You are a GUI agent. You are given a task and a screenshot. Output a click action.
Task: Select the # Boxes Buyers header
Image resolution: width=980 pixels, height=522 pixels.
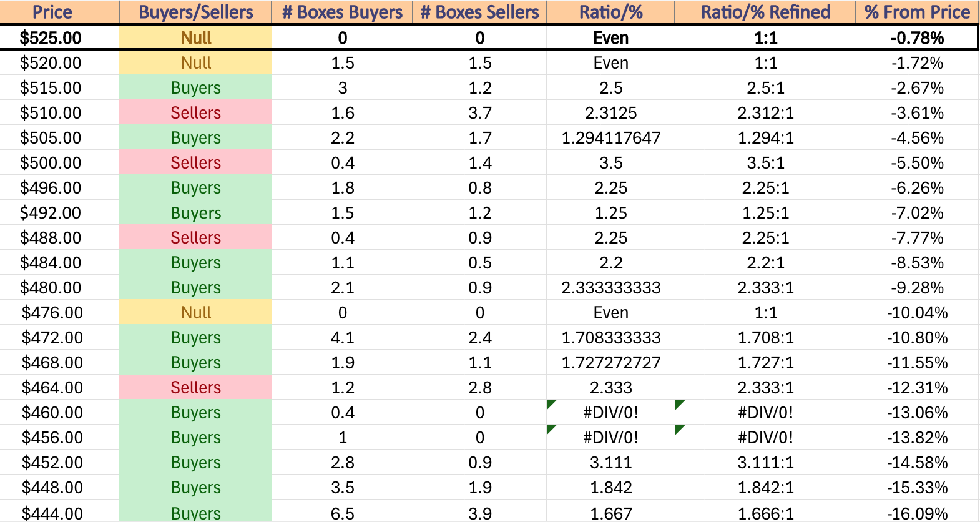coord(342,12)
